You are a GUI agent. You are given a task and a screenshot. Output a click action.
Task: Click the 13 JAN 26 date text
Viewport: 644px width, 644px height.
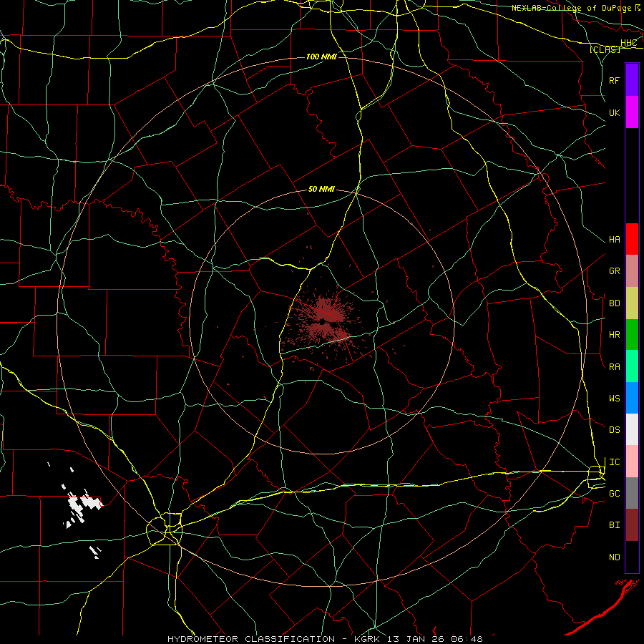416,639
